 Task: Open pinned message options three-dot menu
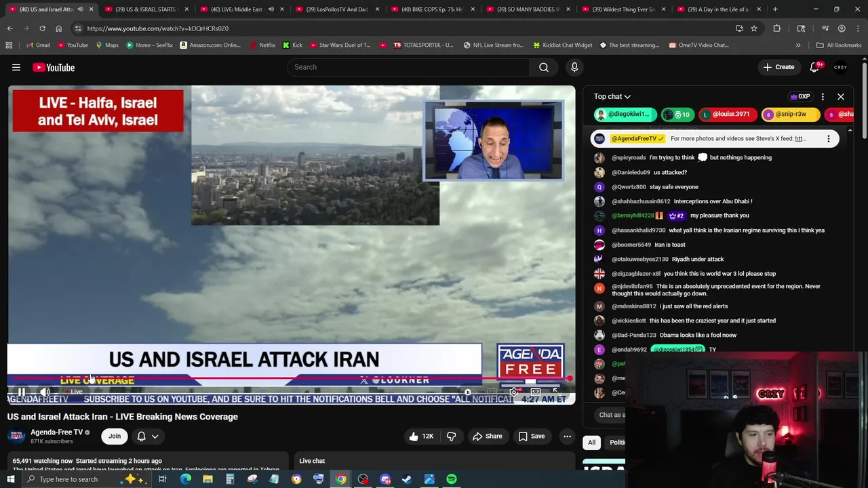pos(828,138)
